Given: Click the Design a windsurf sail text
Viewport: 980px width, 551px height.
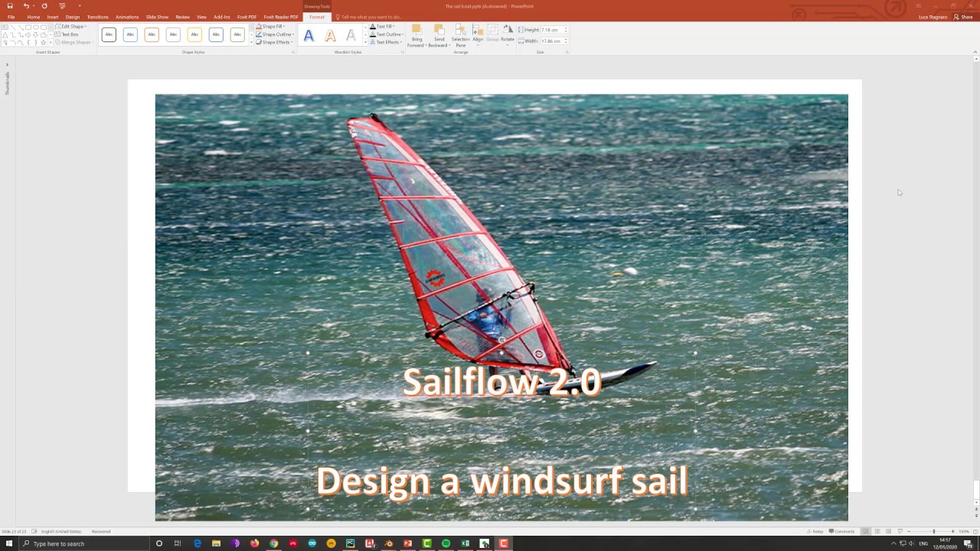Looking at the screenshot, I should pos(502,481).
